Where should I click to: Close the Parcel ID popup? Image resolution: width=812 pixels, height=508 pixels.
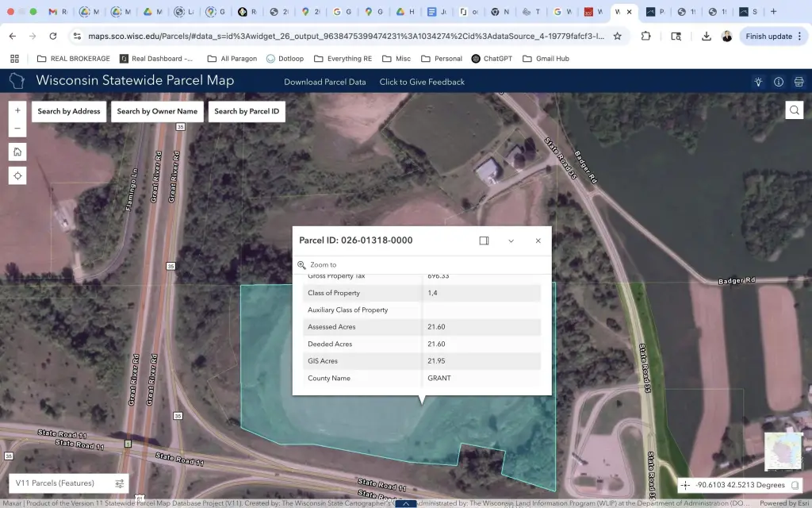coord(538,241)
